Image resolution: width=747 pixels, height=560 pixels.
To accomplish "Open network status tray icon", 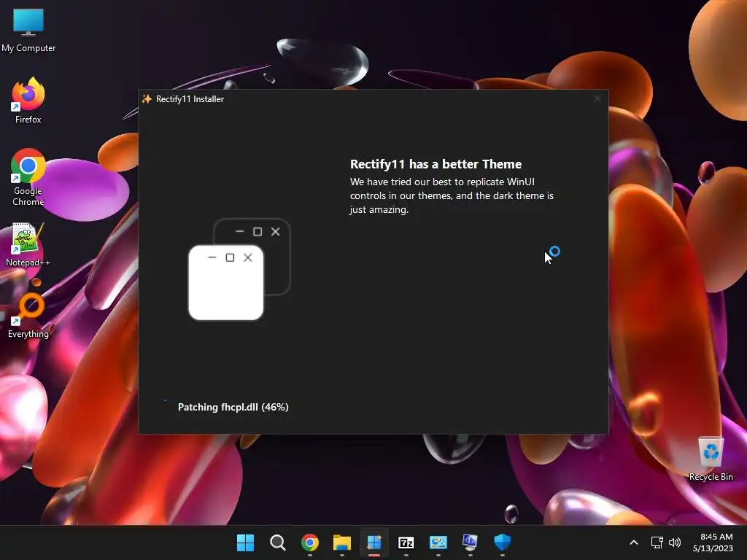I will [657, 542].
